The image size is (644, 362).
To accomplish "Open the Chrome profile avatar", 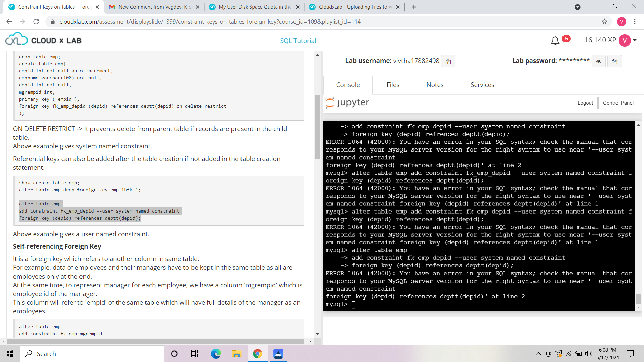I will click(x=621, y=22).
